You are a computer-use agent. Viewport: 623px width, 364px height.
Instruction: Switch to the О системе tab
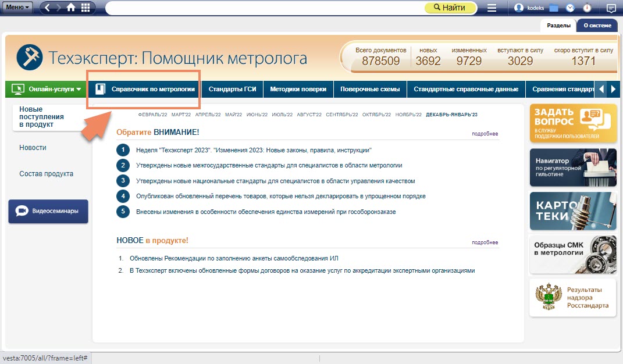597,26
